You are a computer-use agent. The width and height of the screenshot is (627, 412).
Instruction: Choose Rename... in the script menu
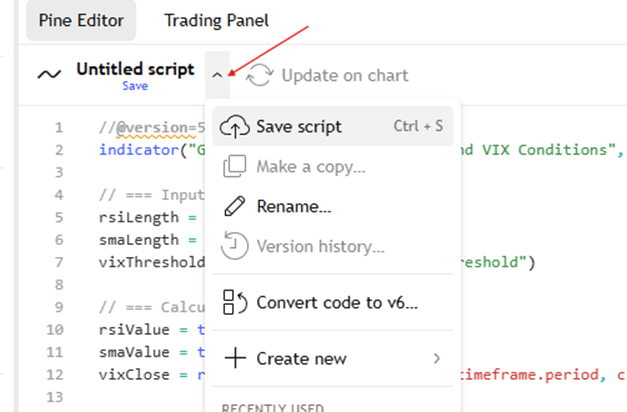pyautogui.click(x=294, y=207)
